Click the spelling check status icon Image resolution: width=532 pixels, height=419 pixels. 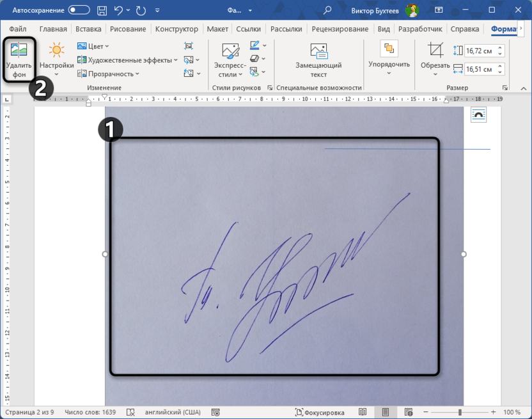coord(130,412)
